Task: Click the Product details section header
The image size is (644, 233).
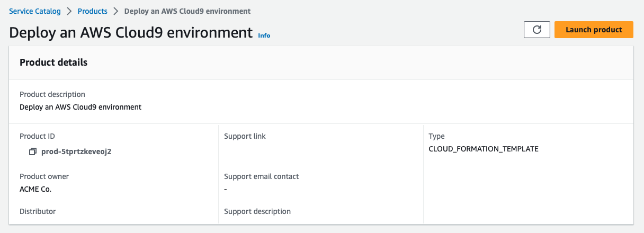Action: [53, 62]
